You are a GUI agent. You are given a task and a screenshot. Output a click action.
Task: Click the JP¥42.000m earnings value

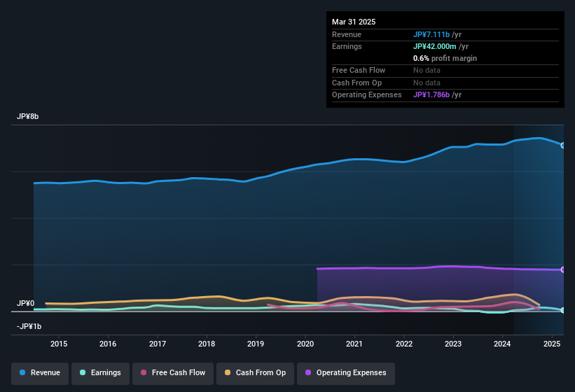click(x=434, y=46)
